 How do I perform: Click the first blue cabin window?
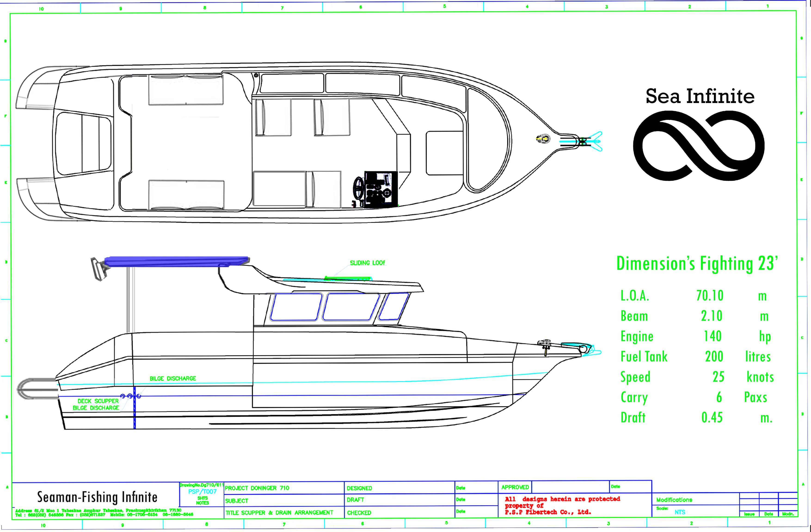coord(296,307)
